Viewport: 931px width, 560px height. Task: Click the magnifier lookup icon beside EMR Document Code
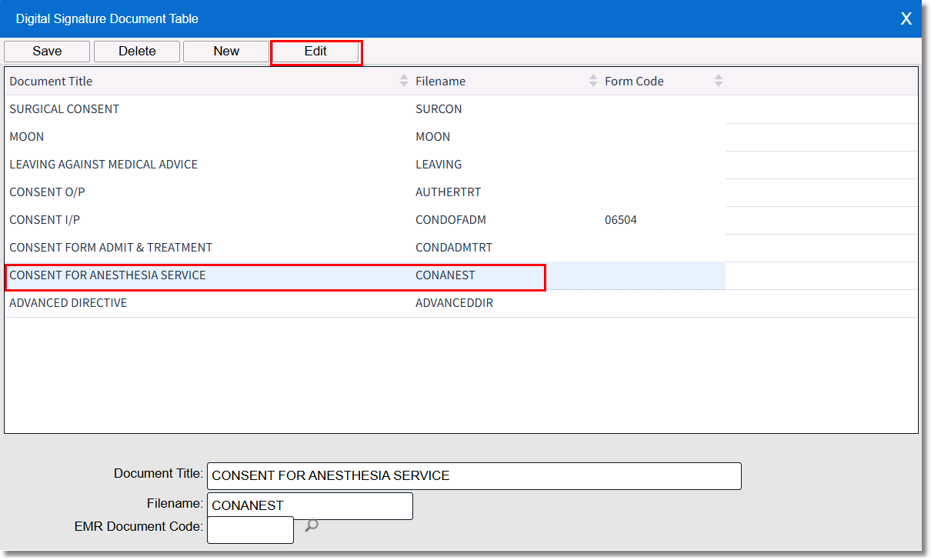click(x=312, y=526)
